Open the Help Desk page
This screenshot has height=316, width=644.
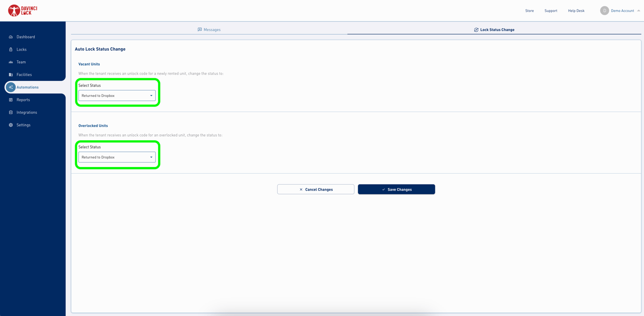576,10
